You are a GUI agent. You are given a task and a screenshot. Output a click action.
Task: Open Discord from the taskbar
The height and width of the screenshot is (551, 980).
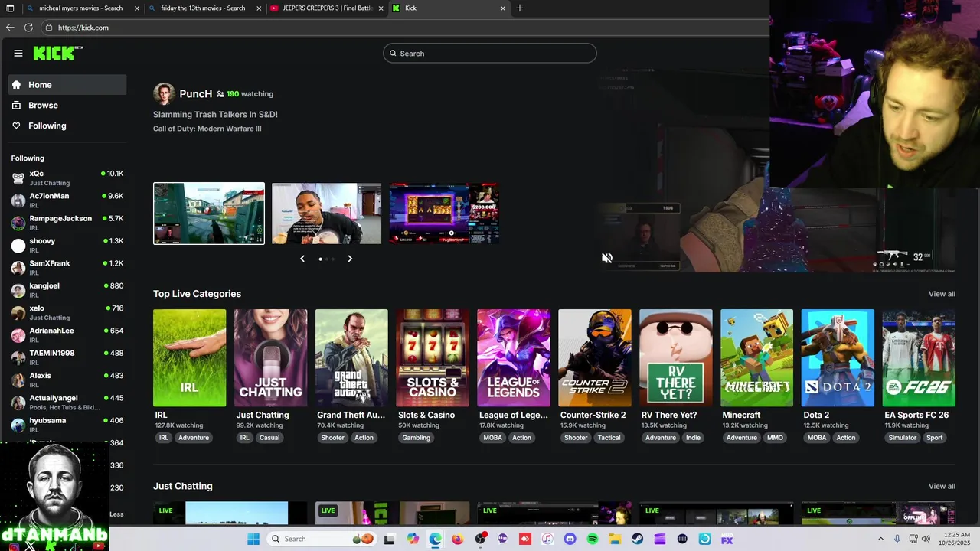click(570, 539)
